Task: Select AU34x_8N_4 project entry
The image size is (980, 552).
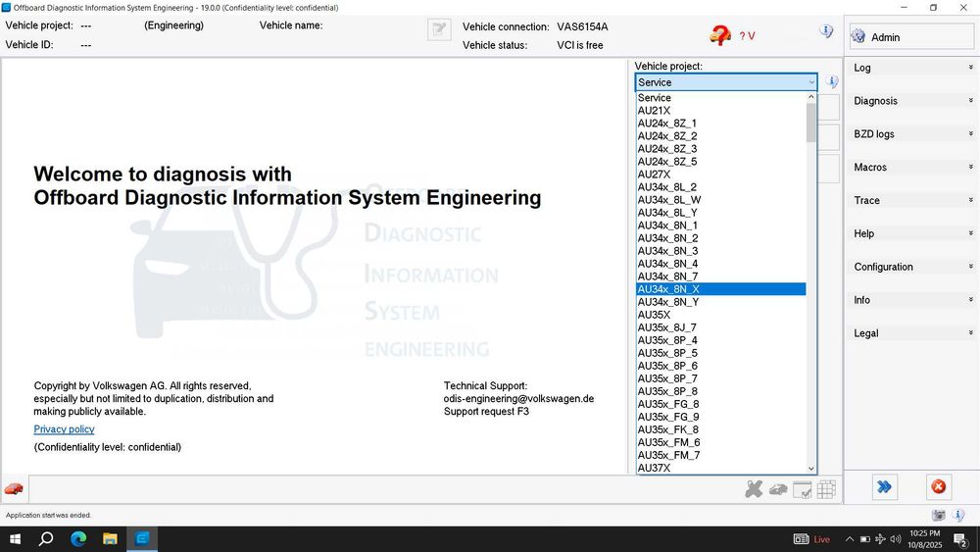Action: pos(720,264)
